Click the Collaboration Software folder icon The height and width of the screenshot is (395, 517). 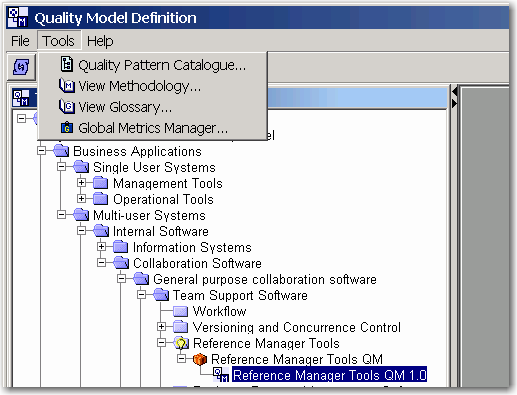click(121, 263)
